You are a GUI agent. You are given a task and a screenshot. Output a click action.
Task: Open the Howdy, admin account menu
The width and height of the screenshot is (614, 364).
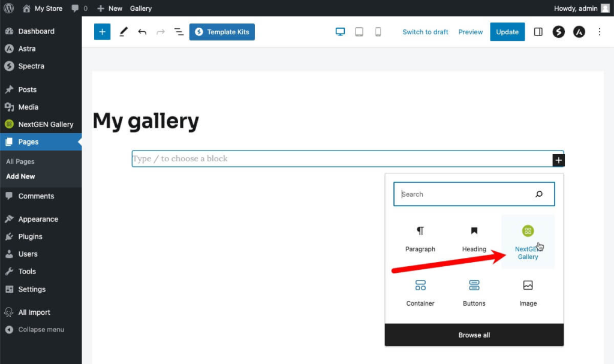point(582,8)
